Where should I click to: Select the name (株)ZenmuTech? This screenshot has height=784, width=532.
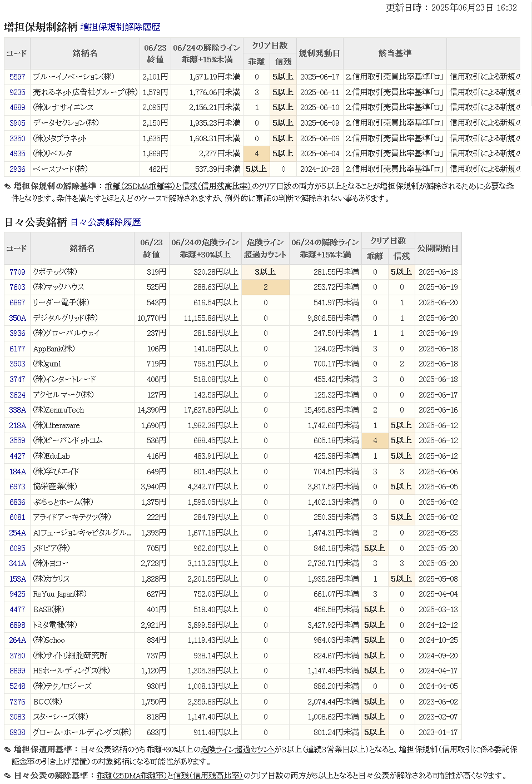click(58, 410)
